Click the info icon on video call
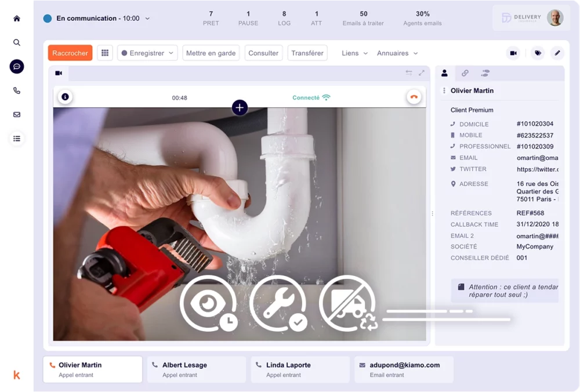Viewport: 580px width, 392px height. tap(65, 97)
